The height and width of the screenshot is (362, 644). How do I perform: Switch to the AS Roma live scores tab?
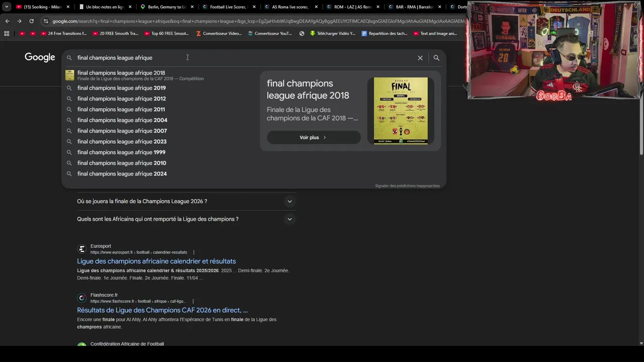click(290, 7)
